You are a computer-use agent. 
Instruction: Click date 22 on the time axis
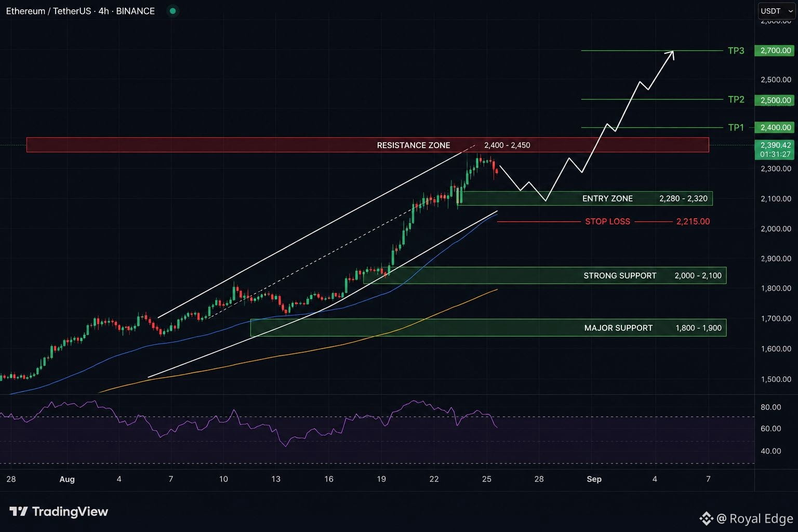pos(434,479)
